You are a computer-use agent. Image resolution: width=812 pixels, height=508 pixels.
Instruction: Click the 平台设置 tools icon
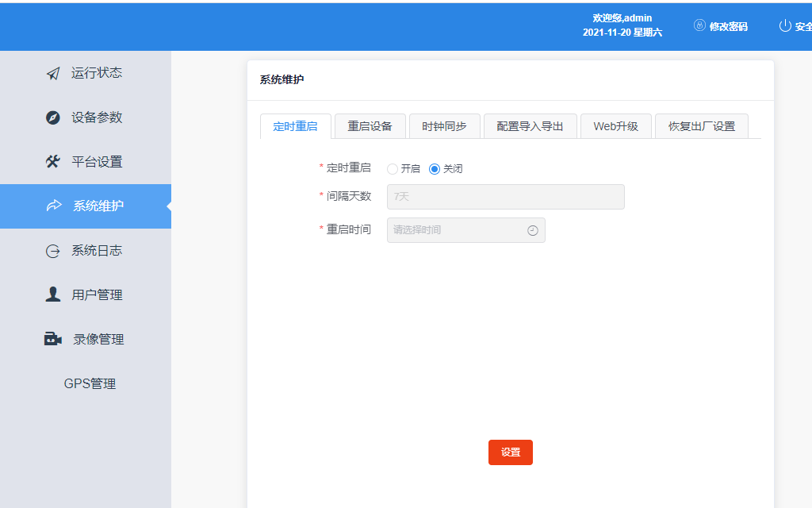[52, 162]
